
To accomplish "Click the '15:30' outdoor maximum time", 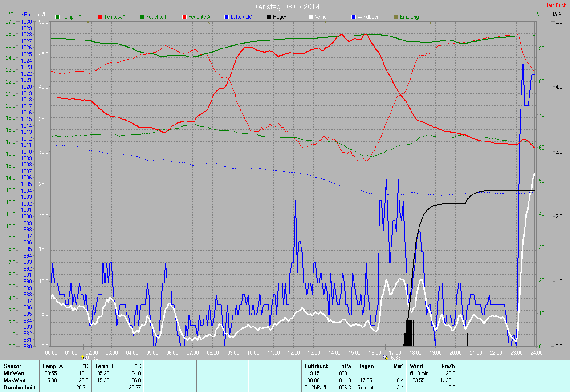I will (x=52, y=380).
